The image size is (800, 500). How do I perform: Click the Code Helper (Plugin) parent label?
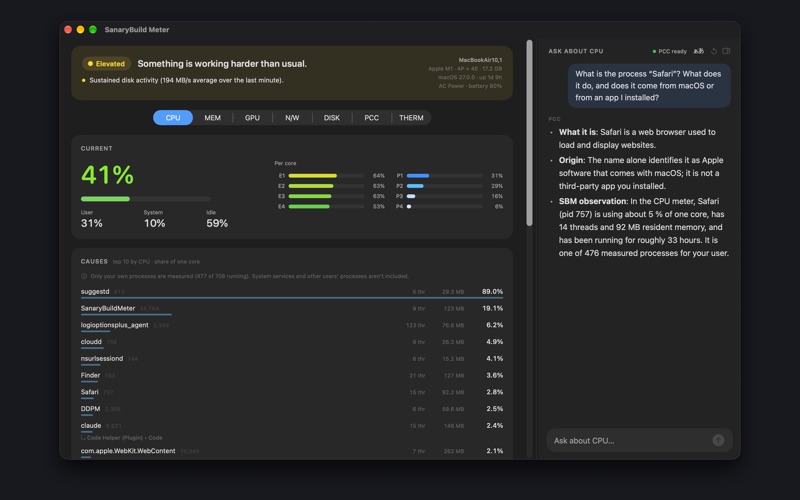tap(124, 438)
